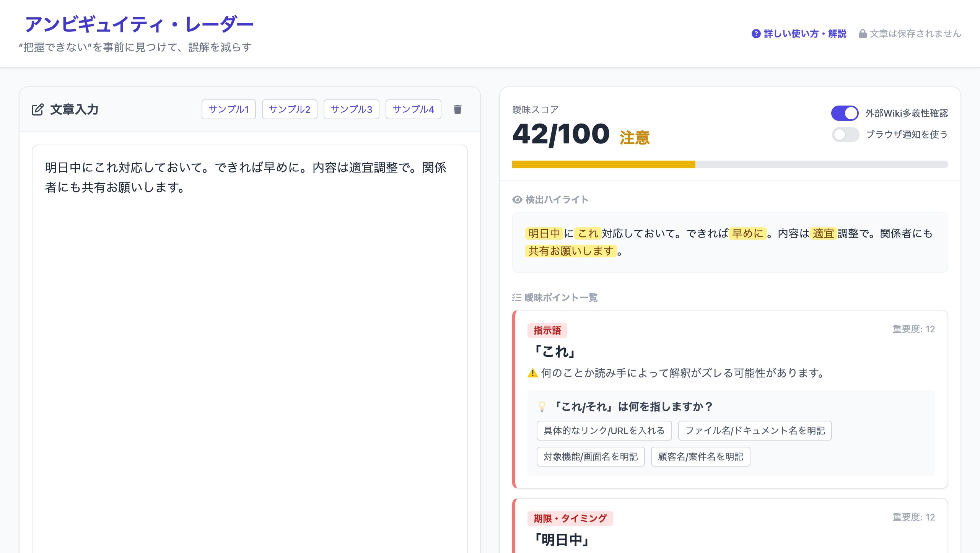The image size is (980, 553).
Task: Choose the サンプル4 button
Action: click(413, 109)
